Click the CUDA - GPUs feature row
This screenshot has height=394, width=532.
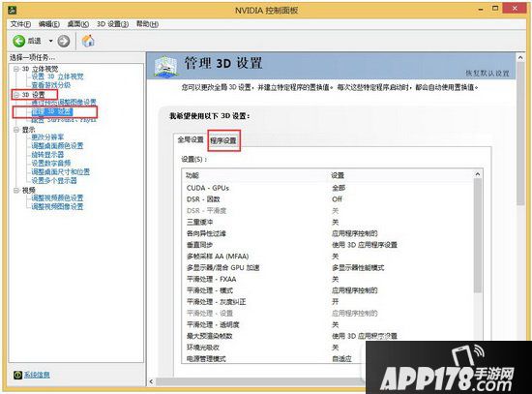(x=328, y=188)
